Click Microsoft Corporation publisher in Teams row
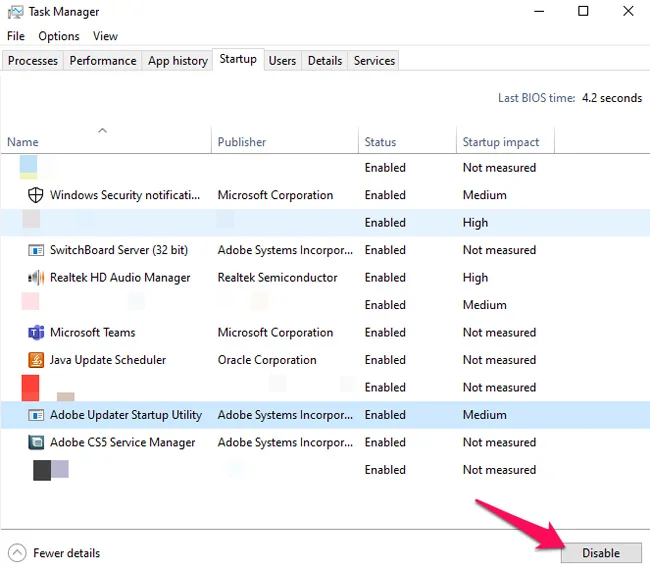The image size is (650, 570). tap(275, 332)
